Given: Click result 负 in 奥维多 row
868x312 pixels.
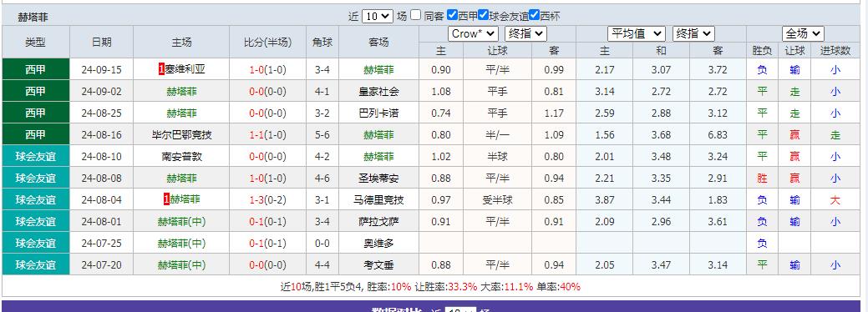Looking at the screenshot, I should click(x=762, y=244).
